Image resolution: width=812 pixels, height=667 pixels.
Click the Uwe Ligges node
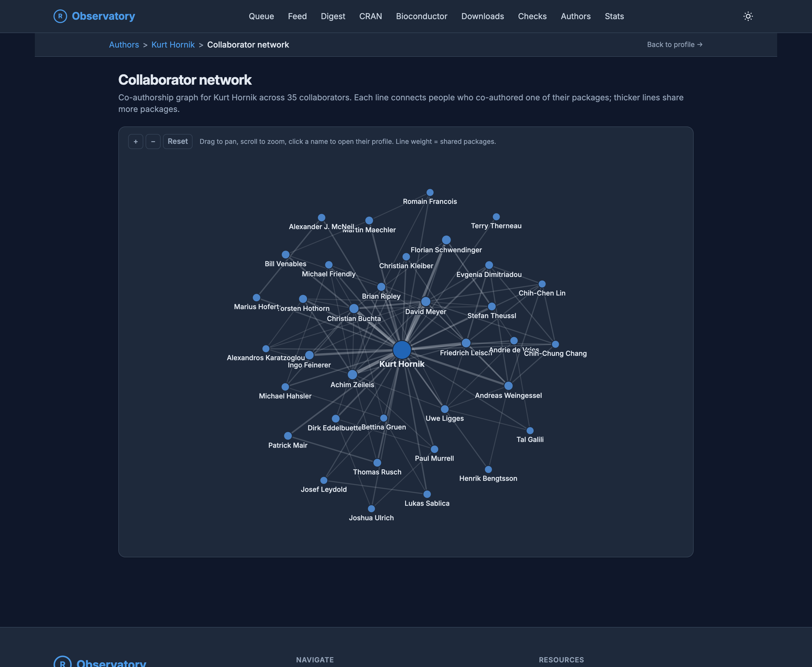click(x=444, y=409)
